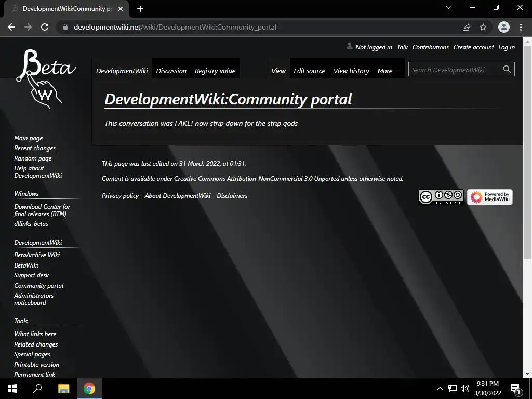Open the View history tab
This screenshot has width=532, height=399.
coord(352,71)
